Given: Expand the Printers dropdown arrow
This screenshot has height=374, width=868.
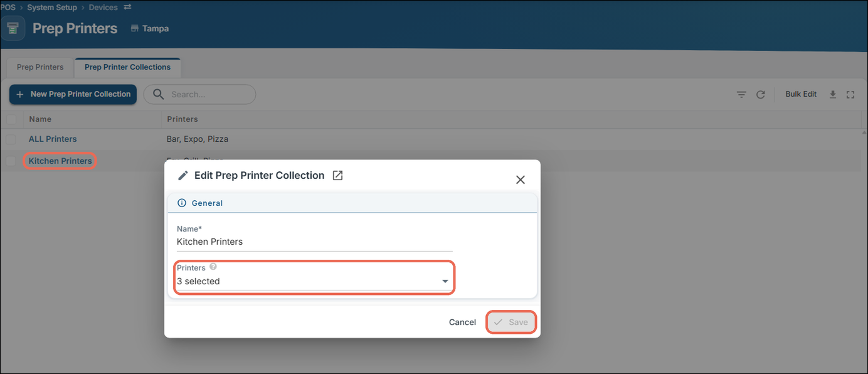Looking at the screenshot, I should tap(445, 282).
